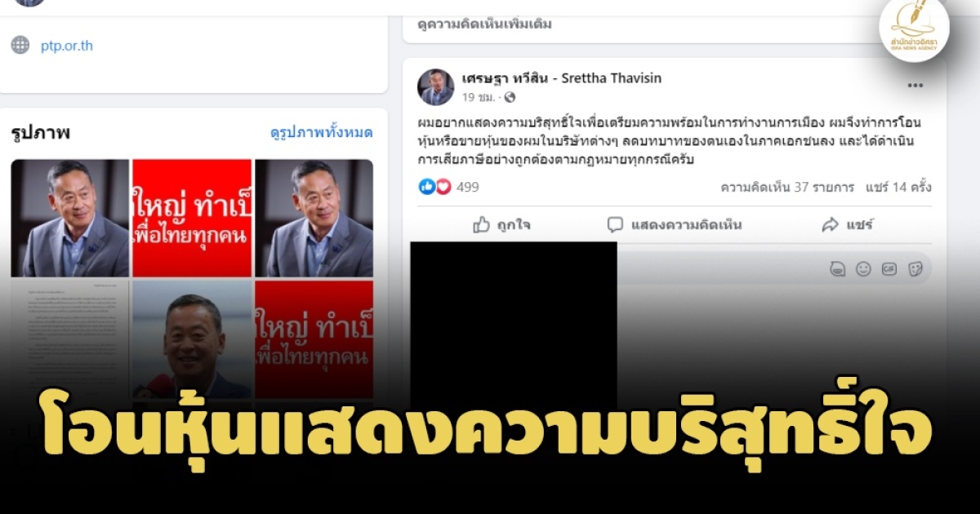Viewport: 980px width, 514px height.
Task: Click the public audience globe icon beside timestamp
Action: pos(510,97)
